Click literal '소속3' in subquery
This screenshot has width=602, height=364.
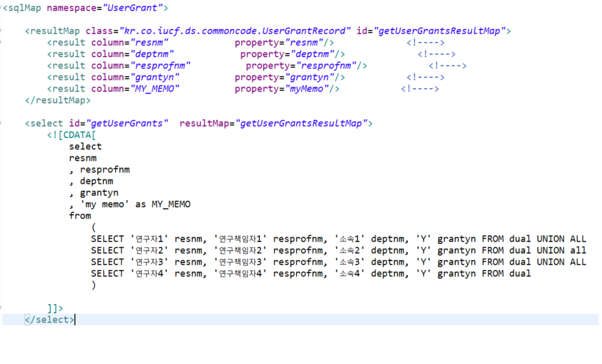point(349,262)
